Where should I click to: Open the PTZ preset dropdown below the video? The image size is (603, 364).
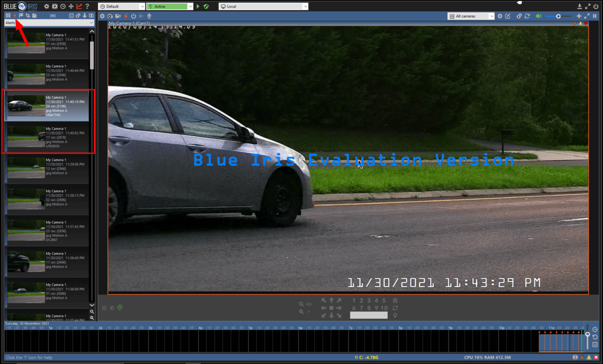click(x=369, y=315)
